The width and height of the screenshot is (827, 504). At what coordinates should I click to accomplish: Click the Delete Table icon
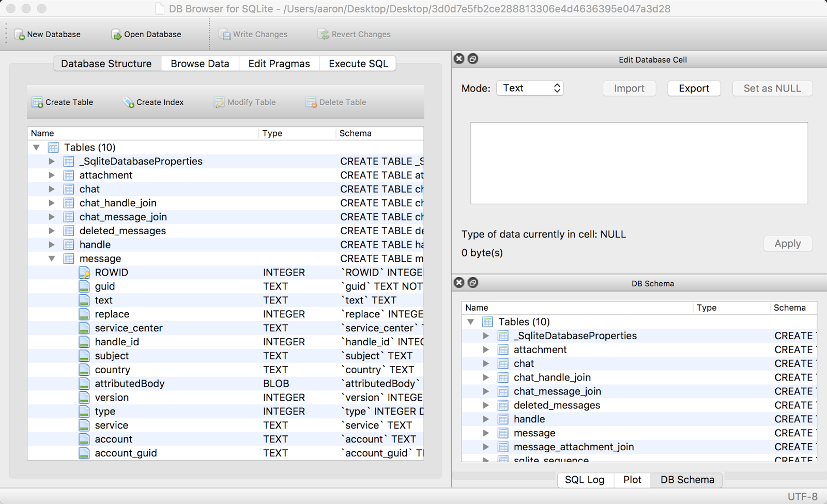click(311, 102)
